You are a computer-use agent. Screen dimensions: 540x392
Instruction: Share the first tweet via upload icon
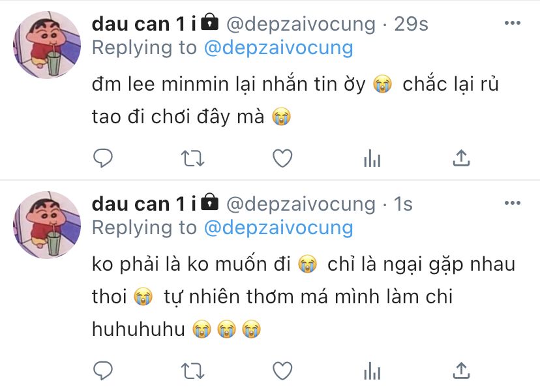click(x=462, y=158)
